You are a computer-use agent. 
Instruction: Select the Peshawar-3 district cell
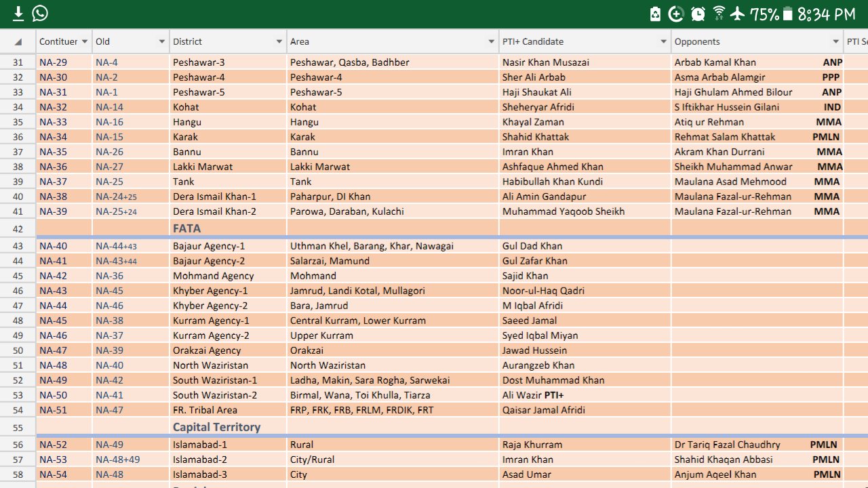pyautogui.click(x=228, y=62)
